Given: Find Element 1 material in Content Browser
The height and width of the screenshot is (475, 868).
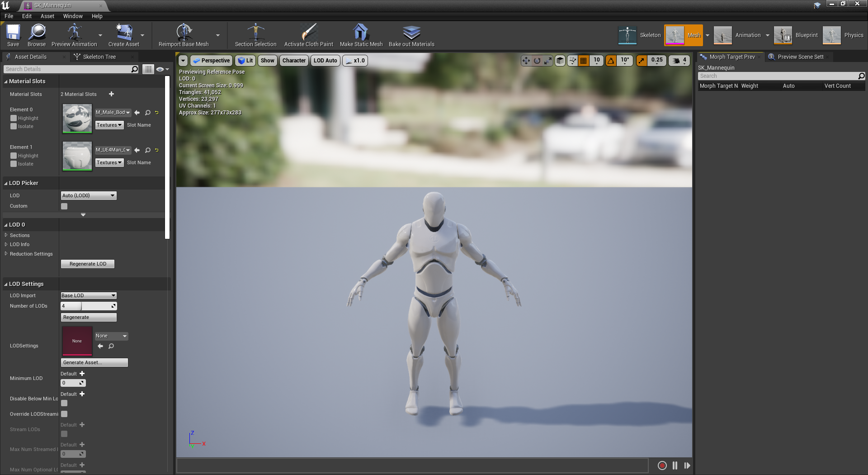Looking at the screenshot, I should 147,150.
